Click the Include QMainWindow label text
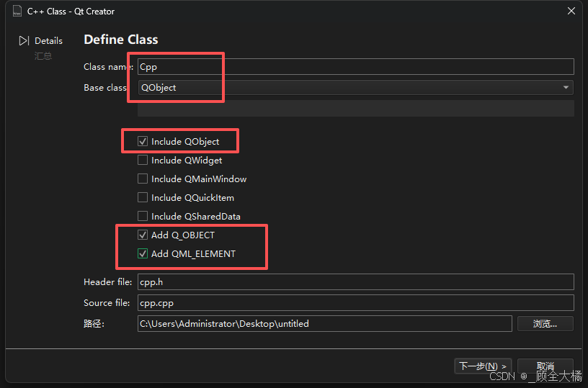This screenshot has height=388, width=588. pos(199,179)
